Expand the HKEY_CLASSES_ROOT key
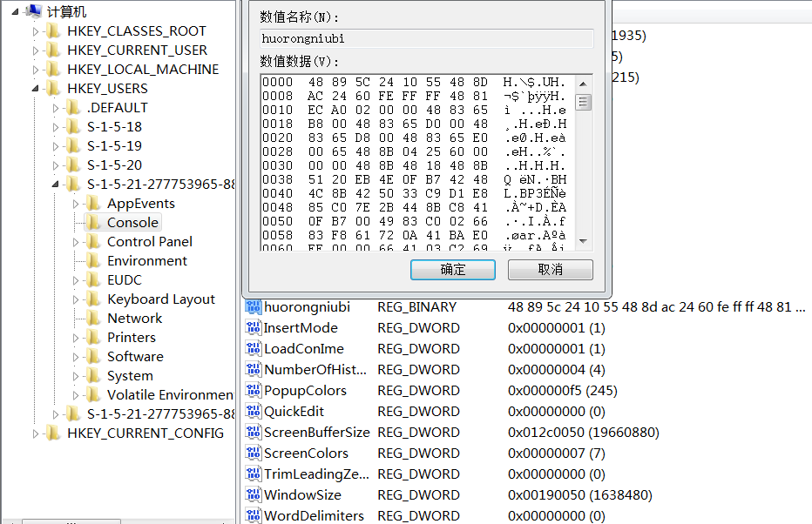The height and width of the screenshot is (524, 812). pyautogui.click(x=36, y=31)
